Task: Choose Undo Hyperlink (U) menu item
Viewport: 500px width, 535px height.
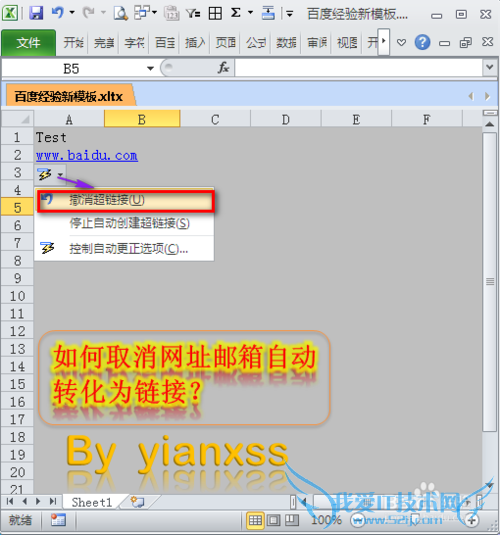Action: (126, 200)
